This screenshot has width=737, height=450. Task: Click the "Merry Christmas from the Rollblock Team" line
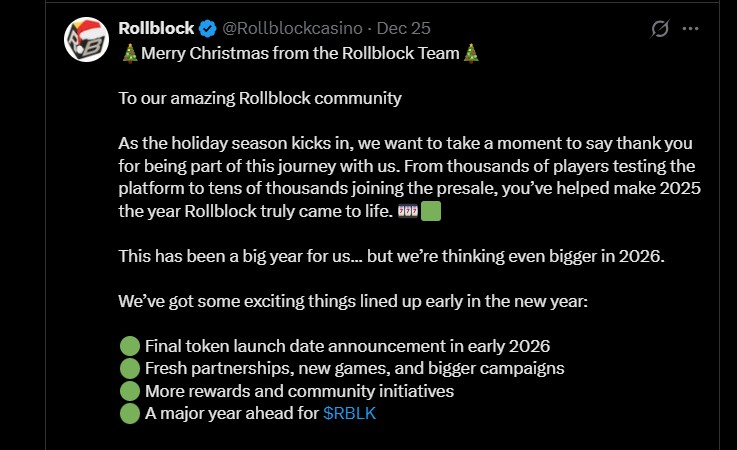[x=300, y=53]
